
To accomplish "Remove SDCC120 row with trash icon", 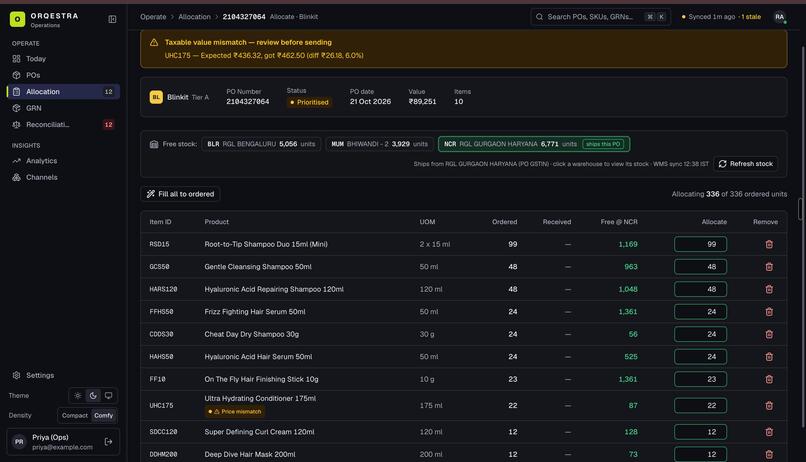I will 769,432.
